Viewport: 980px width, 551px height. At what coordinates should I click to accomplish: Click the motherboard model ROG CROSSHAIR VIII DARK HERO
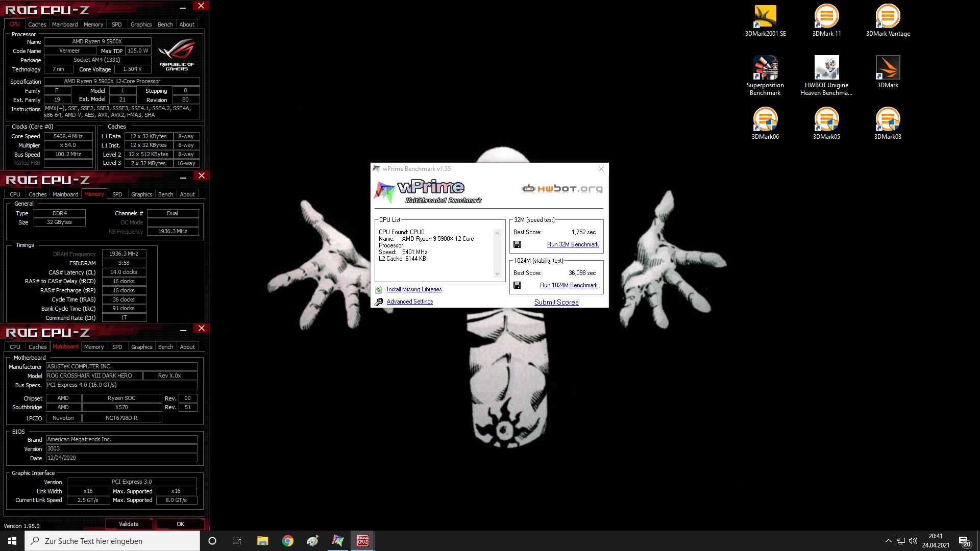93,375
